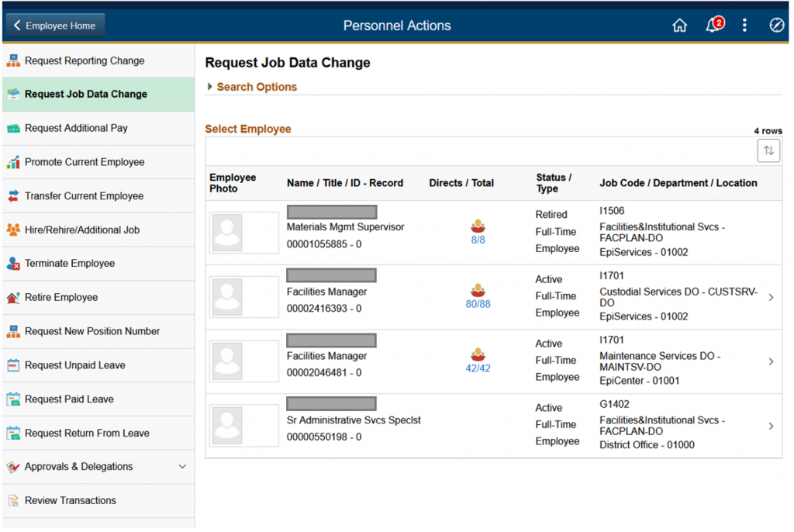Click District Office - 01000 location
The image size is (794, 532).
pyautogui.click(x=647, y=445)
